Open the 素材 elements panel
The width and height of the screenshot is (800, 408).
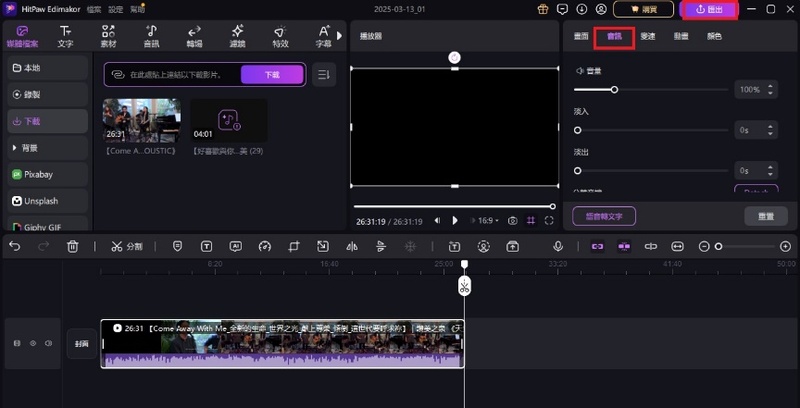click(x=108, y=37)
